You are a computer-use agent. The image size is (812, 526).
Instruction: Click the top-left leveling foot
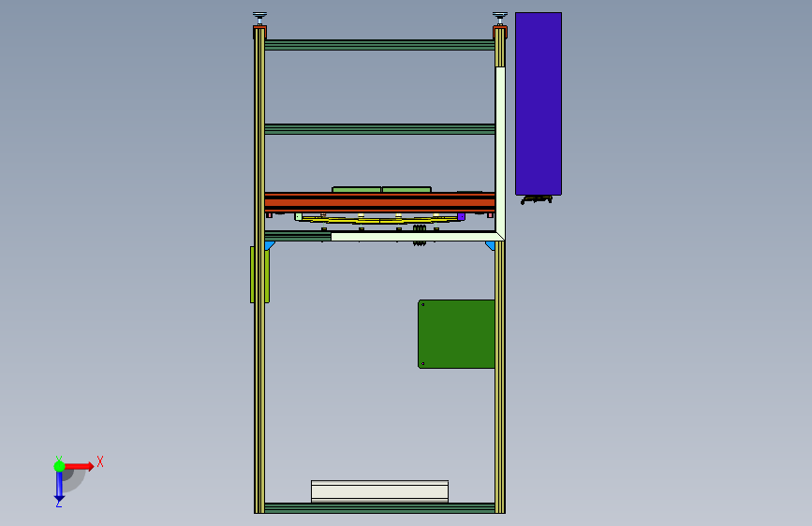click(260, 18)
